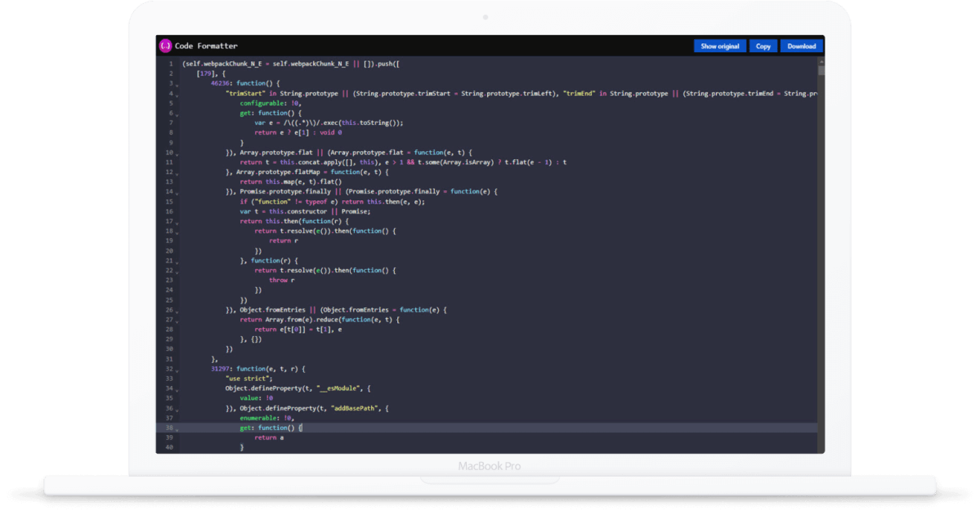Fold get function at line 38
The image size is (980, 511).
pos(177,429)
